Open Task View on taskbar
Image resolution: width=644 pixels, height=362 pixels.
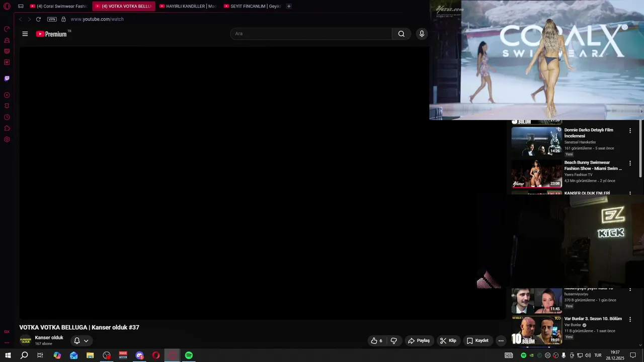click(40, 355)
